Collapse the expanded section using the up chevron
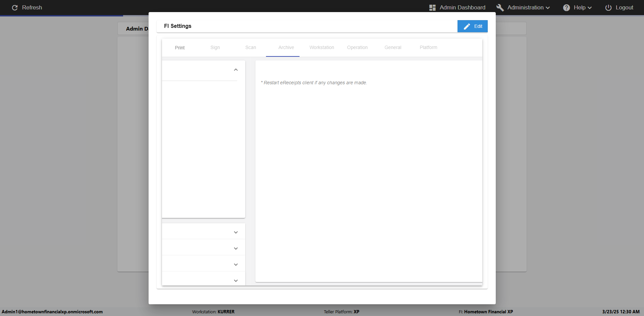Viewport: 644px width, 316px height. point(236,70)
